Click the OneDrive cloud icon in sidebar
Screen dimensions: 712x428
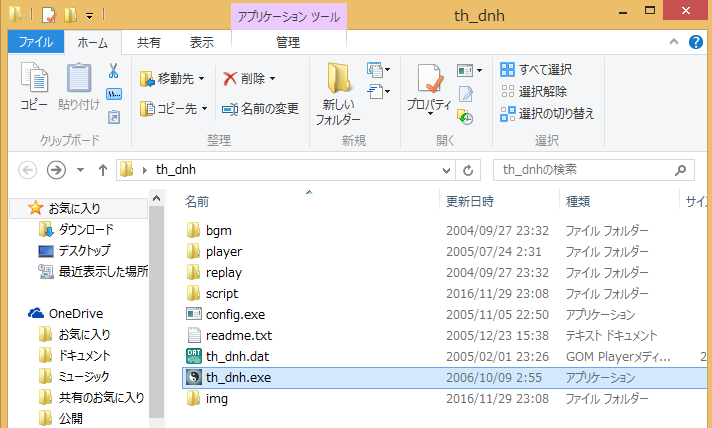36,313
